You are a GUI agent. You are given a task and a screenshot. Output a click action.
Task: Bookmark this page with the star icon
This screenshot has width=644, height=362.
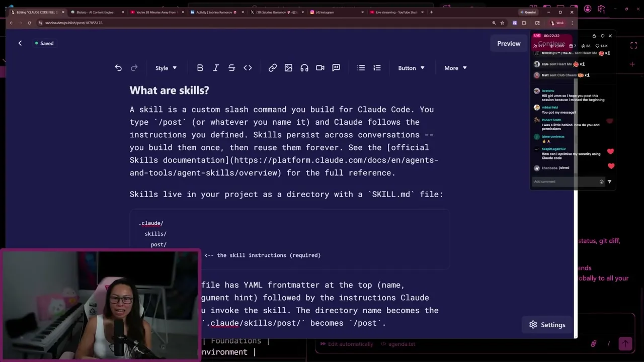tap(502, 23)
